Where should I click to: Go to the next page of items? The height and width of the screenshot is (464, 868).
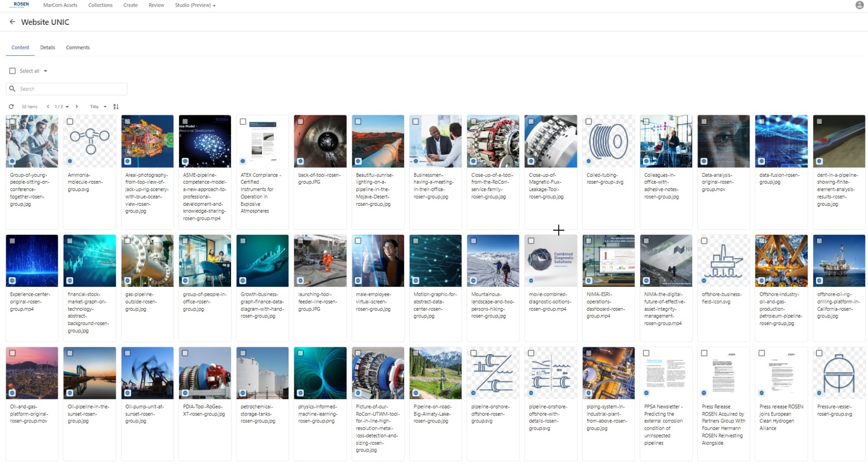pyautogui.click(x=77, y=107)
